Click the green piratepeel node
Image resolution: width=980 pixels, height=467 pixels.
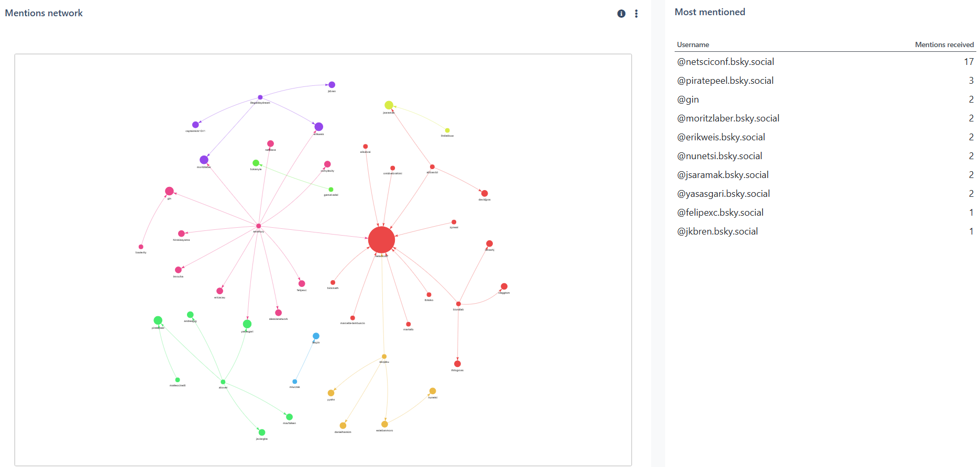(158, 320)
